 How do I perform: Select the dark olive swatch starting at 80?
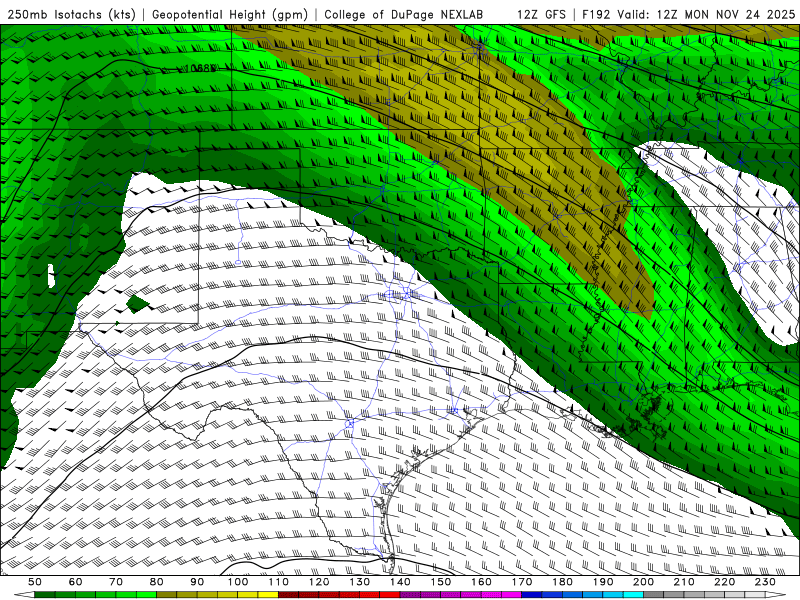pyautogui.click(x=166, y=594)
